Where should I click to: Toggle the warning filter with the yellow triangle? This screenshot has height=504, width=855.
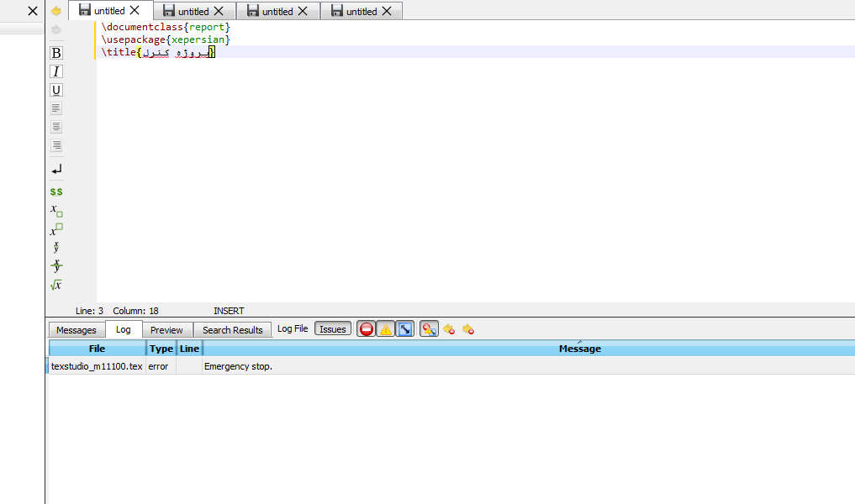[386, 329]
